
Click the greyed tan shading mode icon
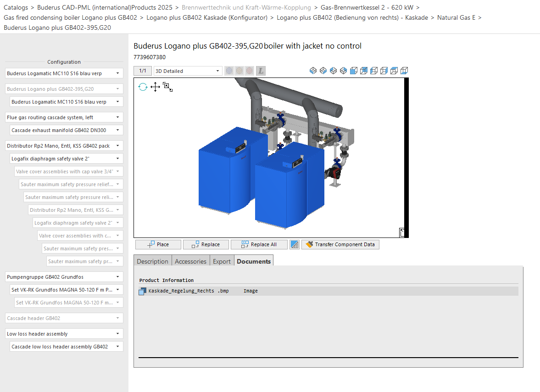point(239,71)
